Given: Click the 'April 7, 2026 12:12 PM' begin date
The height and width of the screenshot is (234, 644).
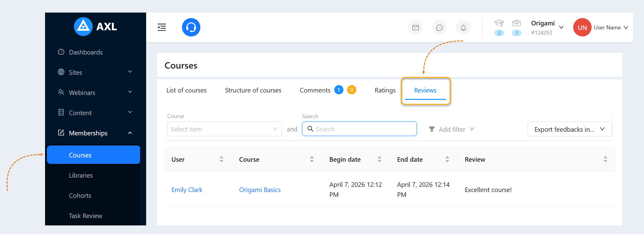Looking at the screenshot, I should point(355,190).
